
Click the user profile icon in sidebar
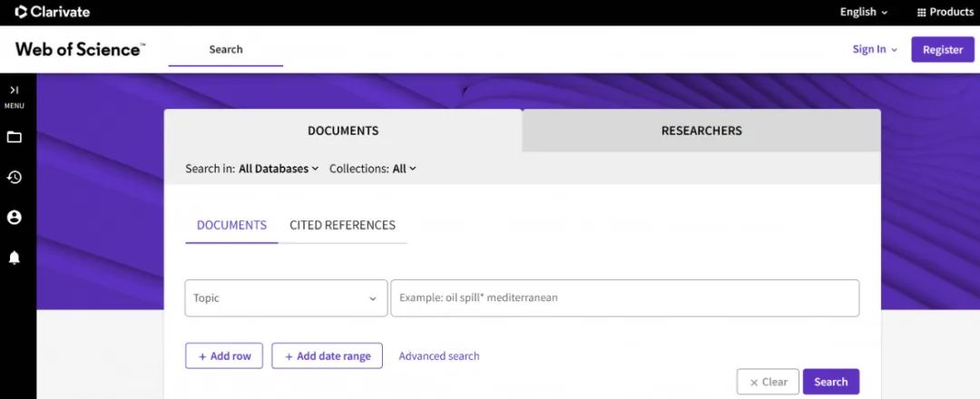(x=15, y=218)
